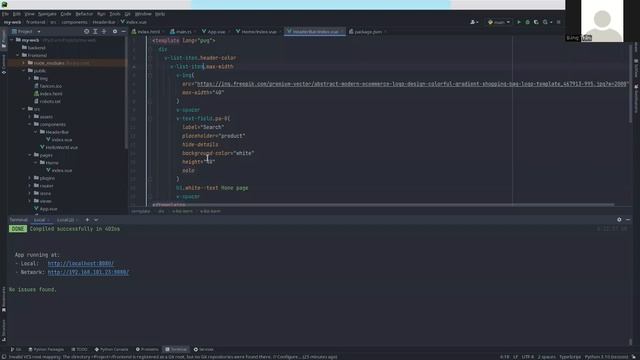Screen dimensions: 640x360
Task: Open Python Packages tool window
Action: coord(46,349)
